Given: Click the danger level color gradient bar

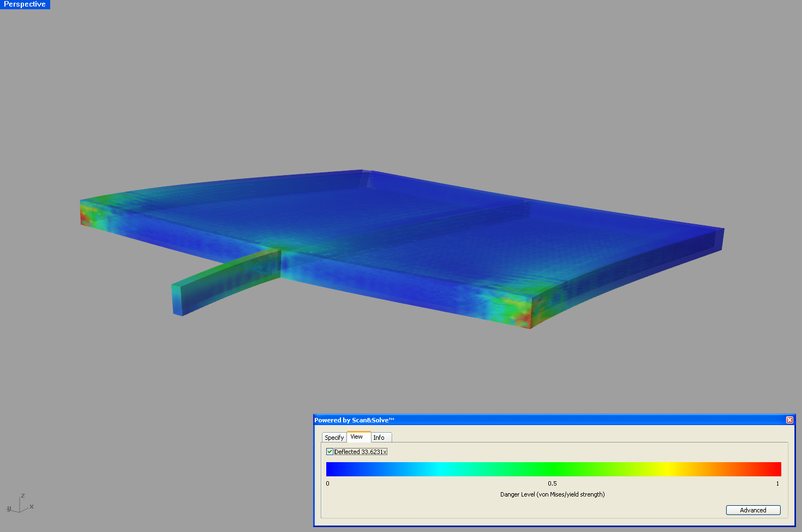Looking at the screenshot, I should pyautogui.click(x=553, y=469).
